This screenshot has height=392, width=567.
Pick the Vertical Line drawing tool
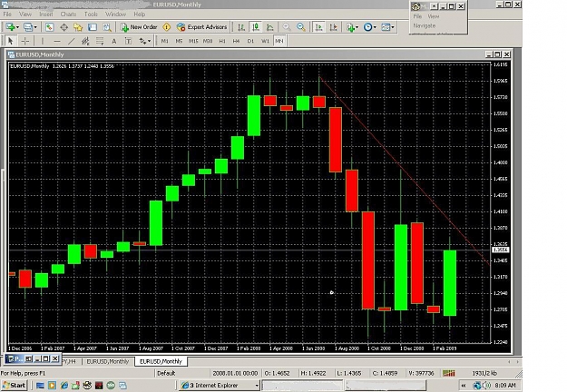[43, 41]
